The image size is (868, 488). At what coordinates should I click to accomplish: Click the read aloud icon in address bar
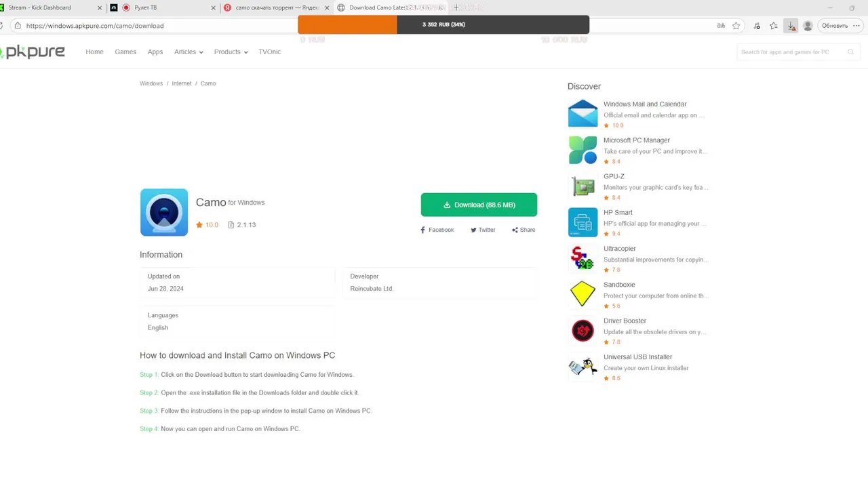pyautogui.click(x=721, y=26)
